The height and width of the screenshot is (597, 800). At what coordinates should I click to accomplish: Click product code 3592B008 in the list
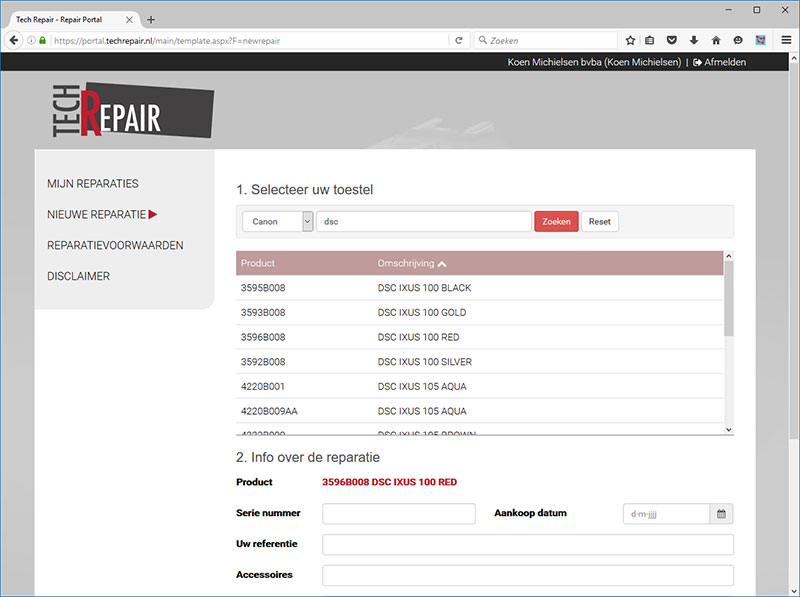[x=263, y=362]
